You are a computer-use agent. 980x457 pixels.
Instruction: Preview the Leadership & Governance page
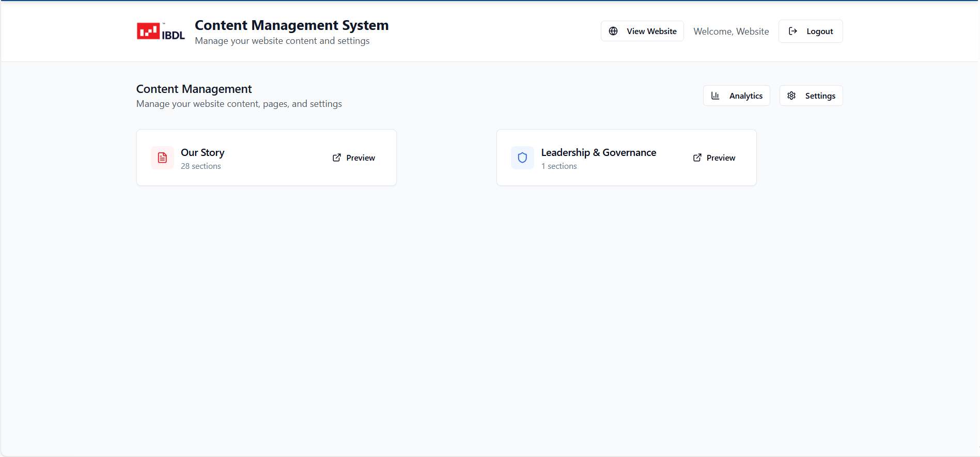pos(714,157)
